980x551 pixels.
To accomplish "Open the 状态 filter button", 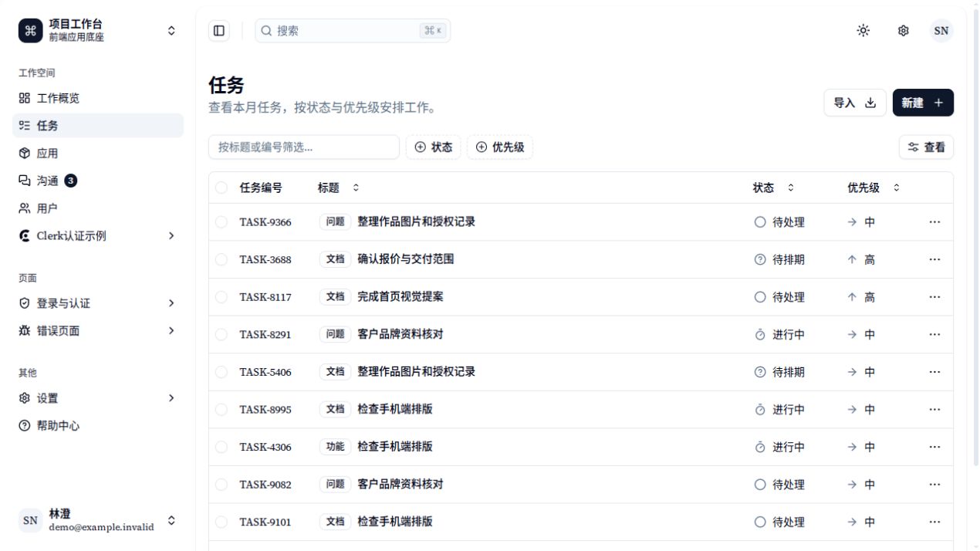I will tap(434, 147).
